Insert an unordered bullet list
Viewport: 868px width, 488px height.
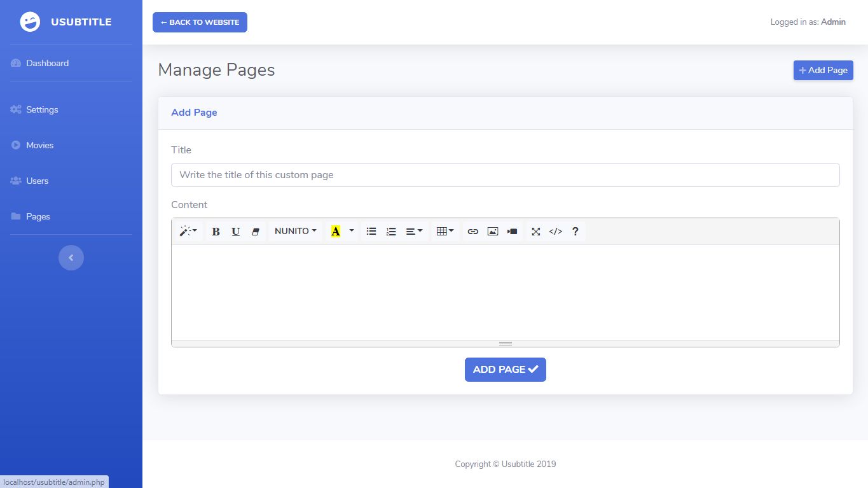[371, 232]
